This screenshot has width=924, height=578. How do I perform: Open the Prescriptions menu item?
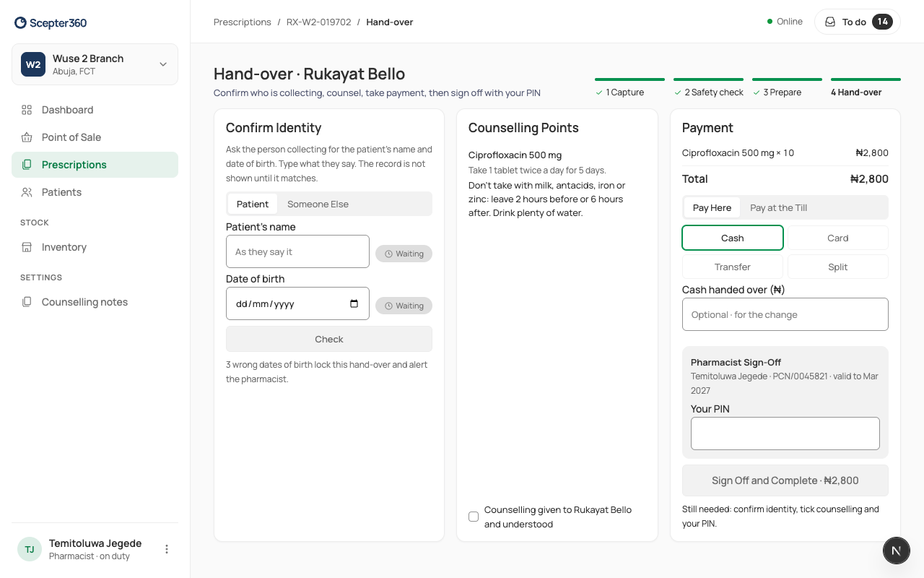(x=95, y=165)
